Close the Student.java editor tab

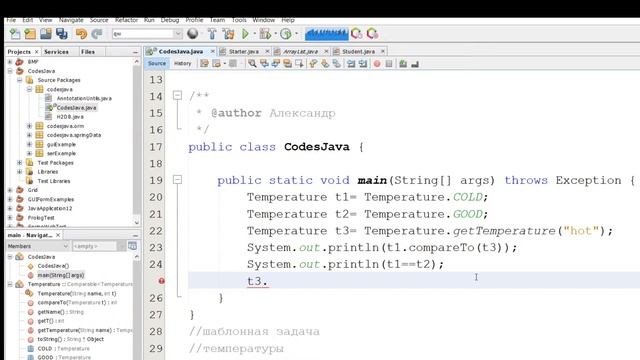click(x=382, y=51)
